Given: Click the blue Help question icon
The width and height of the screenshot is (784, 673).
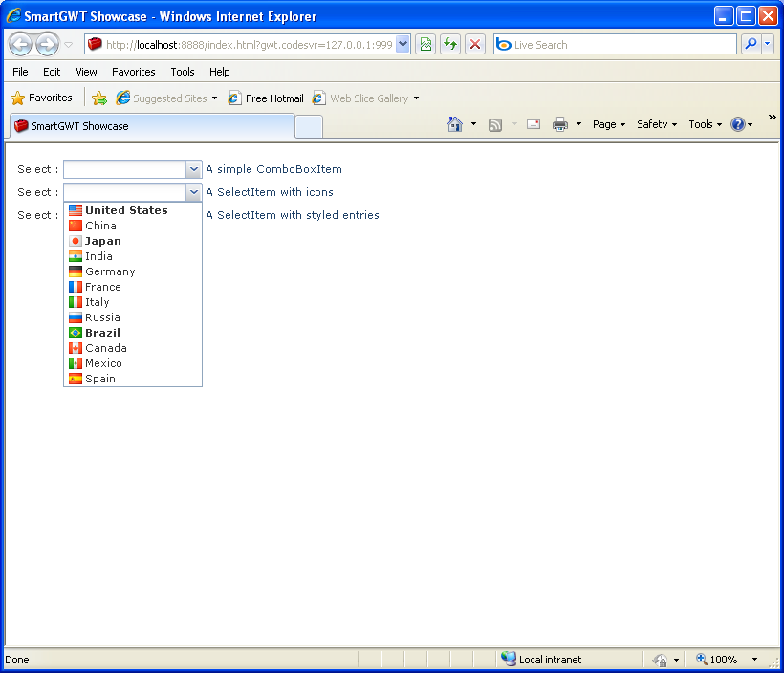Looking at the screenshot, I should pyautogui.click(x=738, y=124).
